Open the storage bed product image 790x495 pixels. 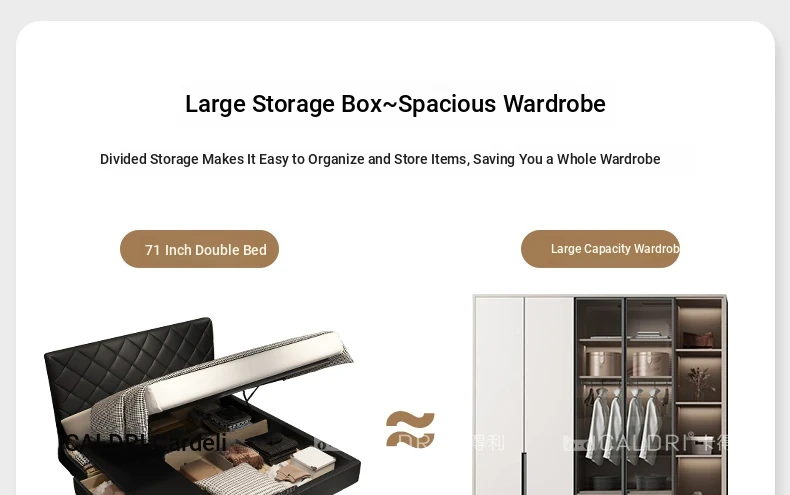[202, 406]
